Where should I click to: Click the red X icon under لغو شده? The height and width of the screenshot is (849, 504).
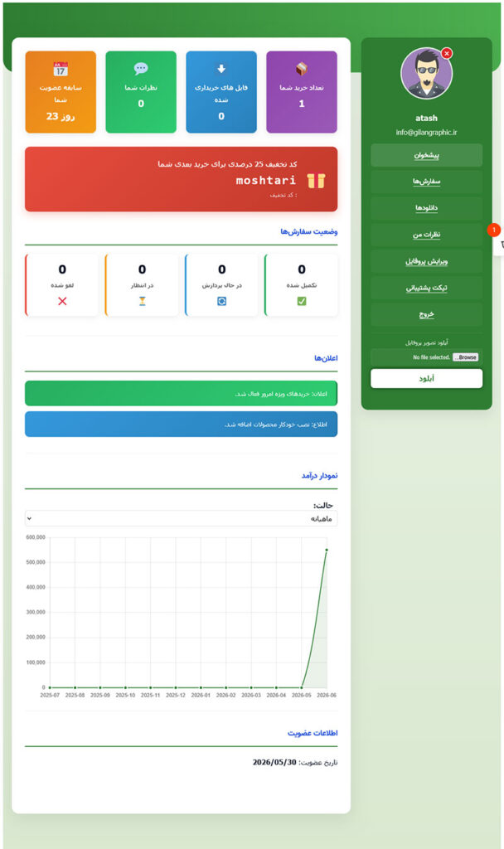point(62,301)
